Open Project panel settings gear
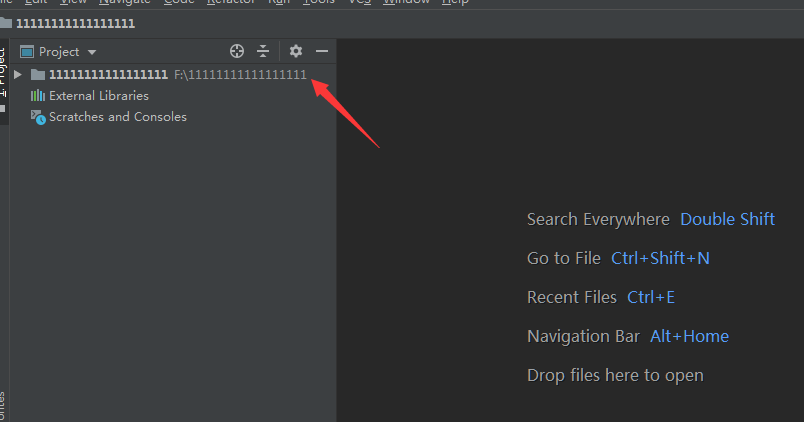 tap(296, 51)
